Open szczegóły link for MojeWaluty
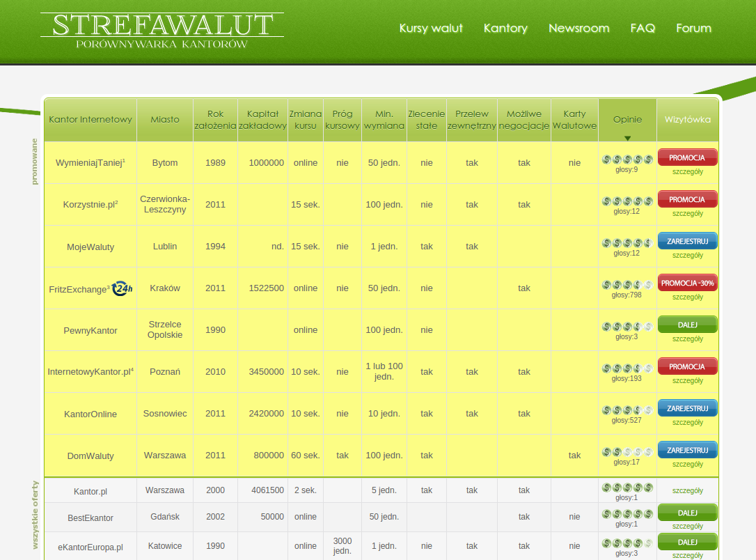Viewport: 756px width, 560px height. pos(688,255)
